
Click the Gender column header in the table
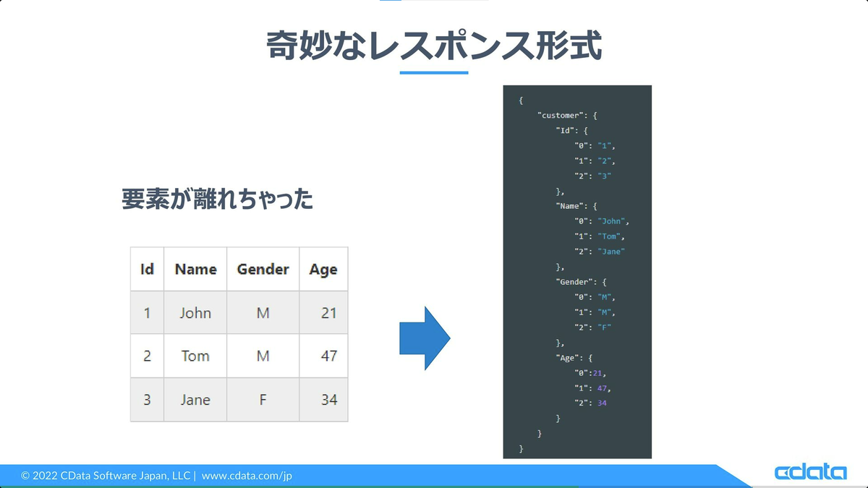pos(263,269)
